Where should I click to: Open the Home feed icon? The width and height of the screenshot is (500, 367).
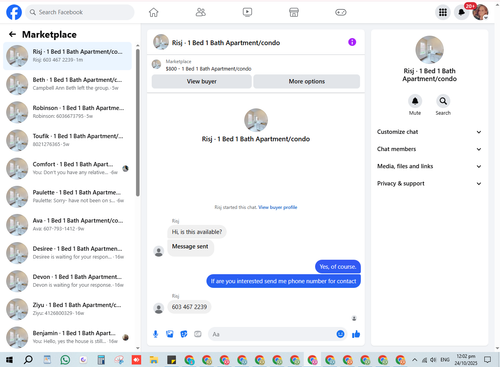click(x=153, y=12)
